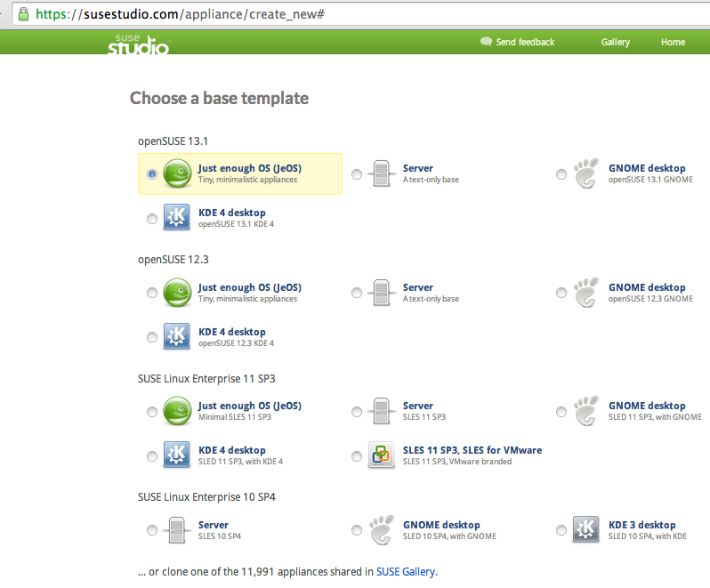Click the SLES 11 SP3 Server tower icon

pos(382,411)
